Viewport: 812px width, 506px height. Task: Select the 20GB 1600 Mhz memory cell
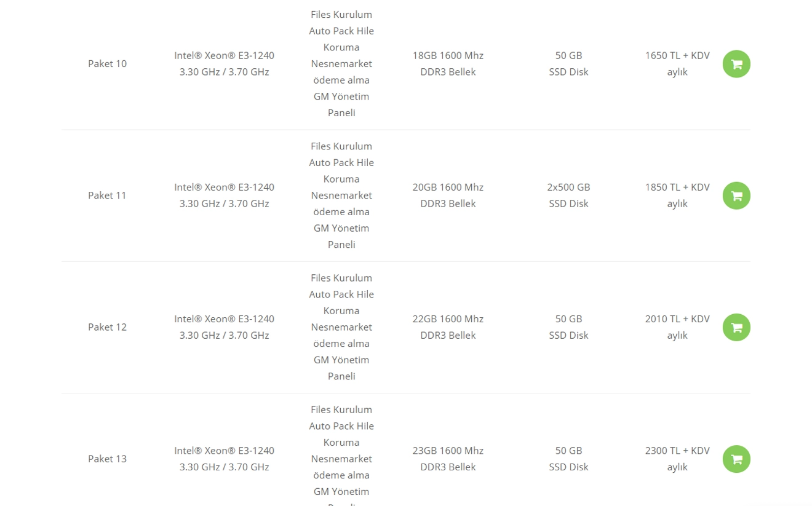click(x=448, y=195)
